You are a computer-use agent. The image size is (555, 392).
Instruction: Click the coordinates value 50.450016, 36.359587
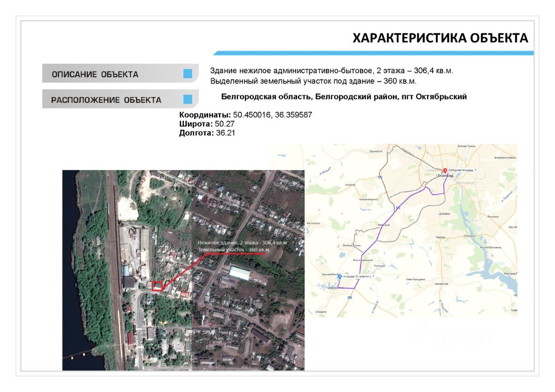273,115
